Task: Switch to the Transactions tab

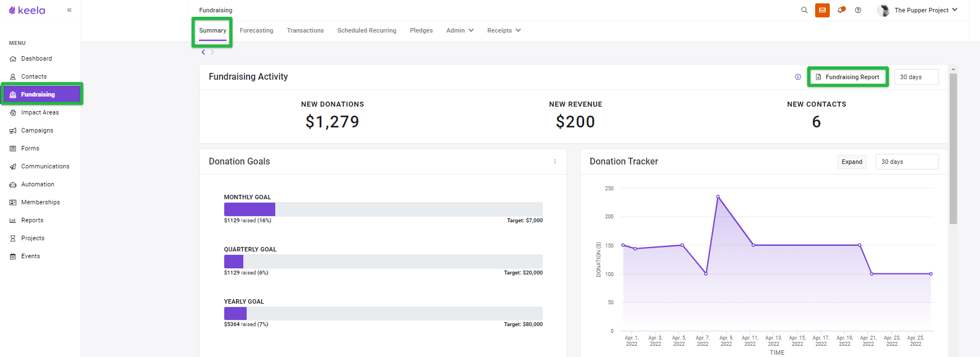Action: (x=305, y=30)
